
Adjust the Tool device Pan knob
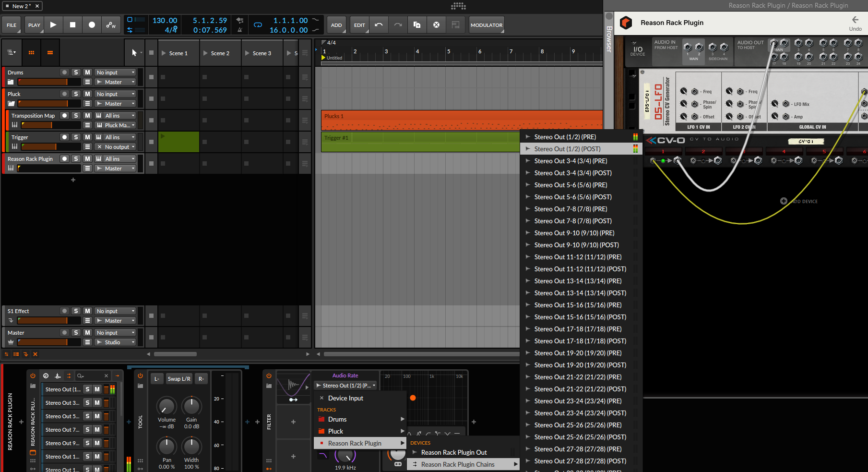[166, 447]
